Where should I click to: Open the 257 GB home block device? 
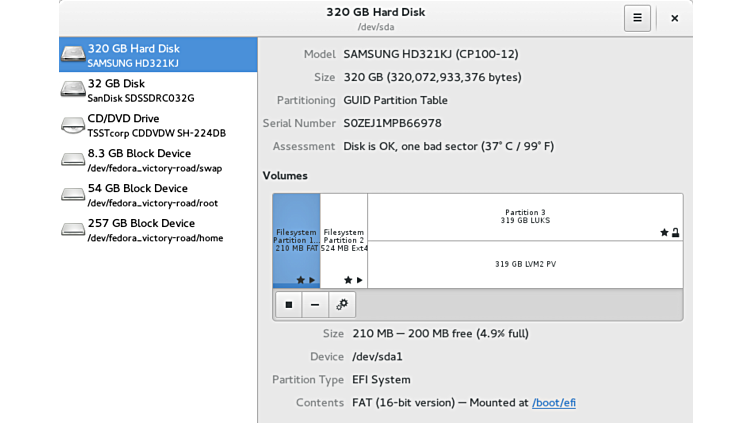pos(158,230)
